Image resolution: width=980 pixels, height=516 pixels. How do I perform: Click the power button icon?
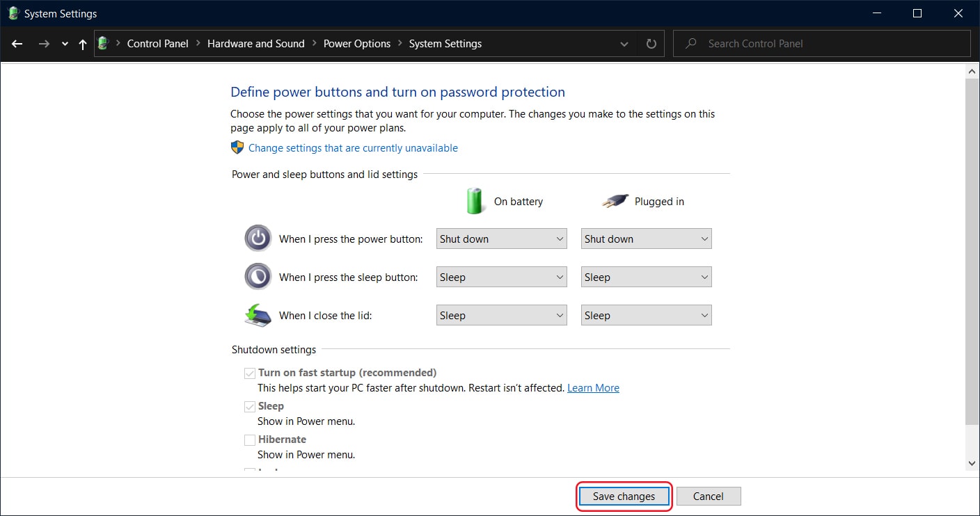point(258,239)
